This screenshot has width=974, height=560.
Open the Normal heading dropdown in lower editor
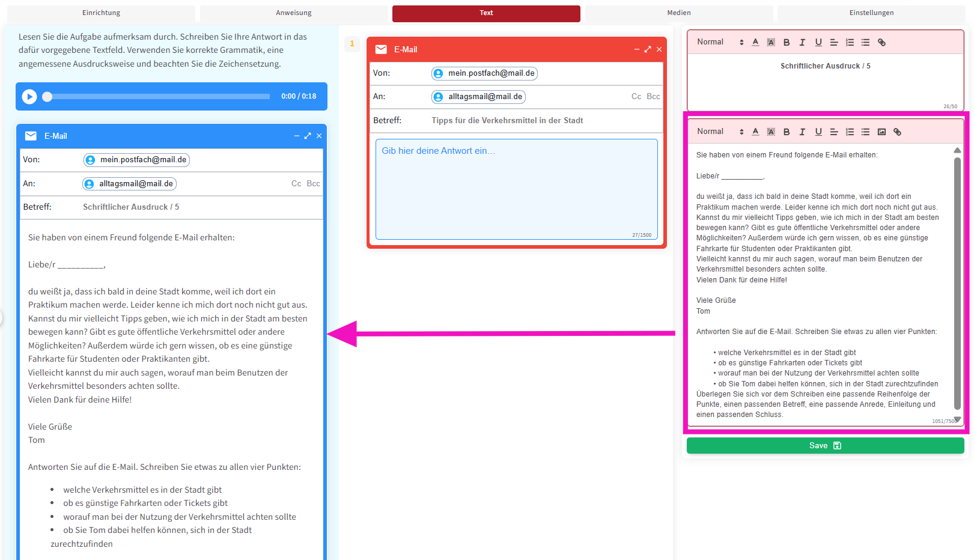click(x=720, y=132)
